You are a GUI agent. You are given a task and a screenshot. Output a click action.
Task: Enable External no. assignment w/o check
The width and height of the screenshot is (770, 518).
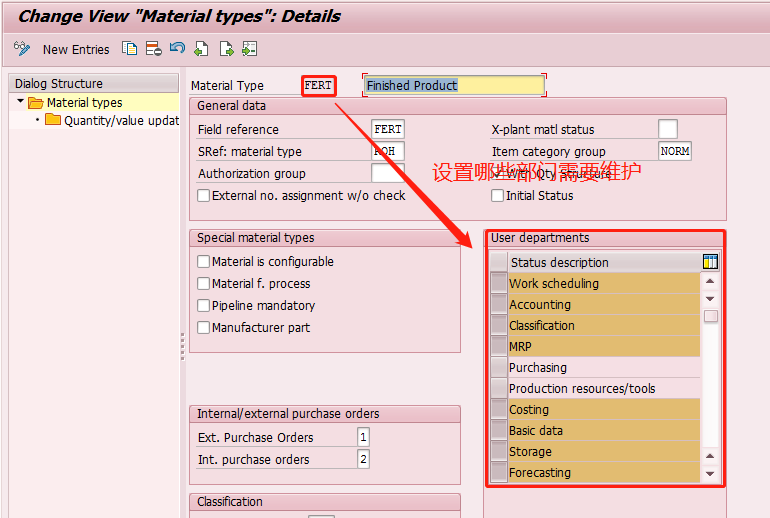click(203, 195)
